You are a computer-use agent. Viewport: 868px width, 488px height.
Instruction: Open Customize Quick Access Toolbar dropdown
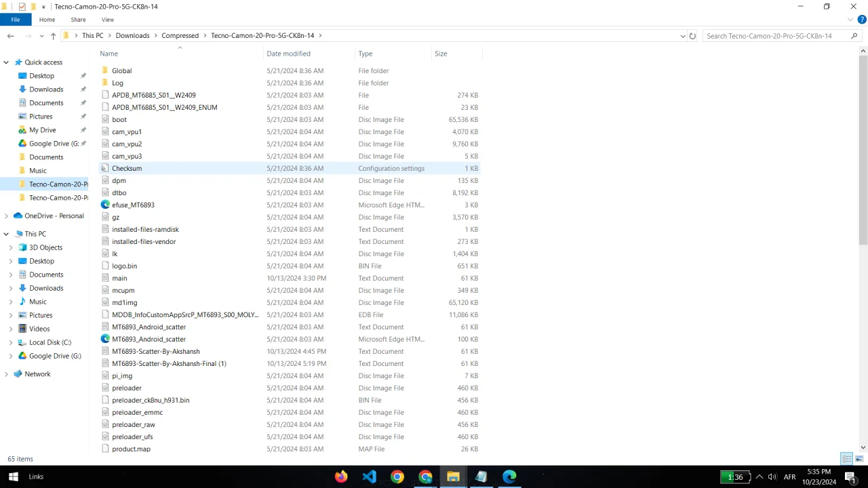pyautogui.click(x=43, y=7)
